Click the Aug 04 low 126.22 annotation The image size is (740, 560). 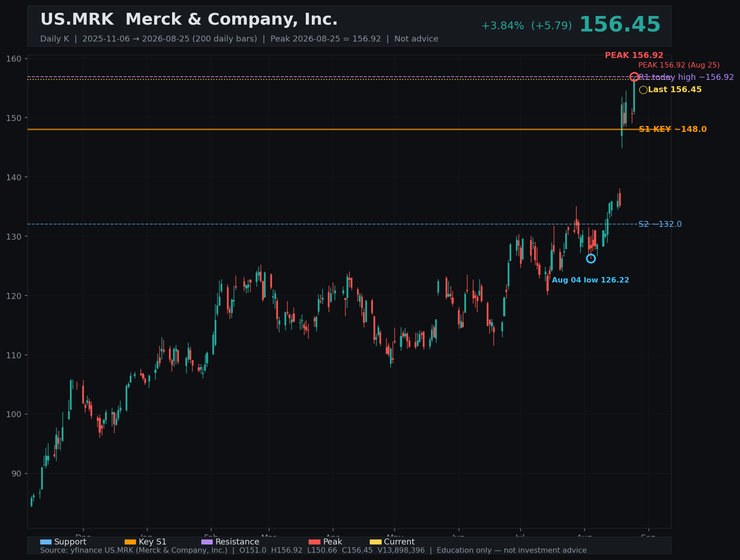point(590,280)
